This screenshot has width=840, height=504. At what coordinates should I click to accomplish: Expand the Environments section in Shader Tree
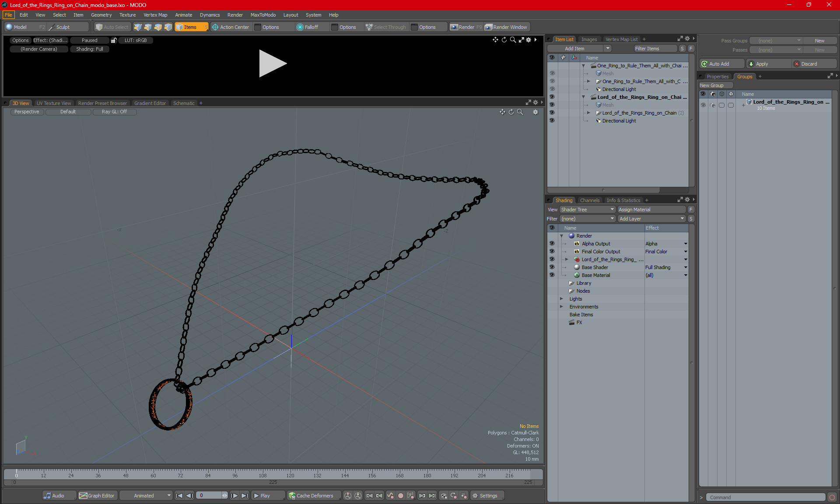point(562,306)
